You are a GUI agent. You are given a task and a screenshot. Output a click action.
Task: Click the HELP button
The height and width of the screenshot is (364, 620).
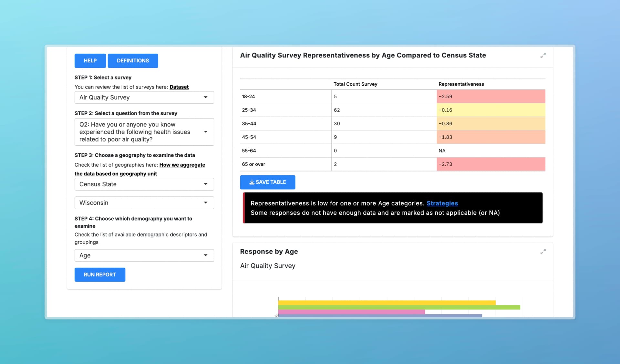[x=90, y=61]
